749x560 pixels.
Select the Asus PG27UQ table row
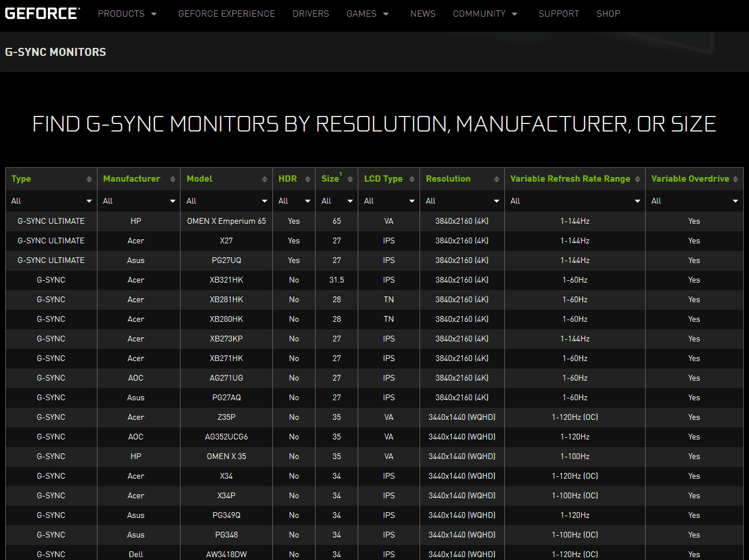pos(226,260)
